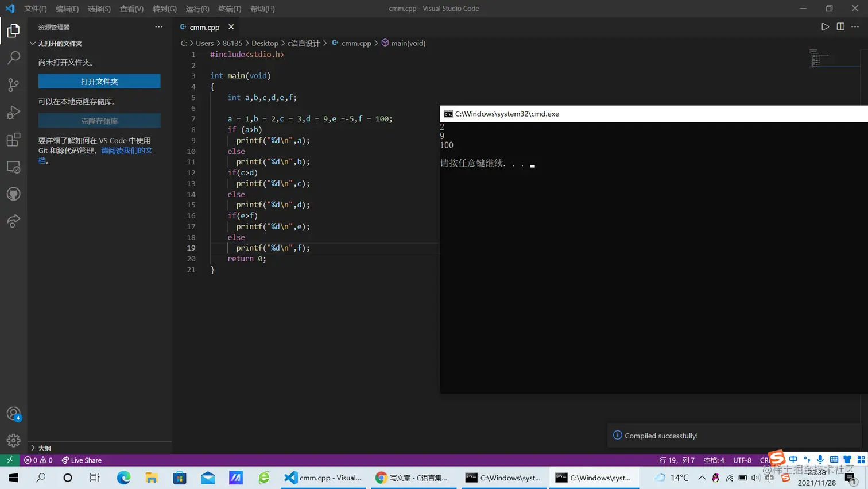Image resolution: width=868 pixels, height=489 pixels.
Task: Close the cmm.cpp editor tab
Action: (231, 27)
